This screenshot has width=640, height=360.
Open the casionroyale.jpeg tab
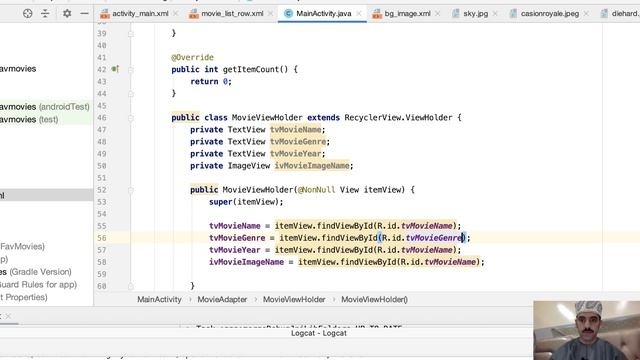[x=550, y=13]
